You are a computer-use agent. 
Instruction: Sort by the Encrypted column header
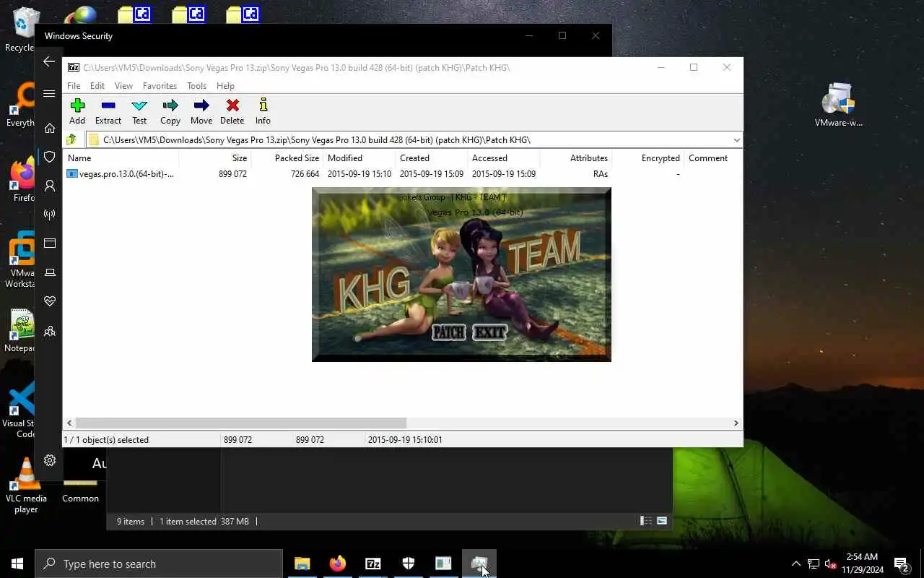tap(648, 158)
